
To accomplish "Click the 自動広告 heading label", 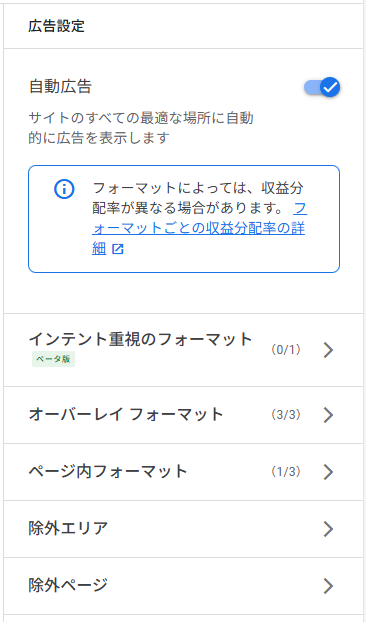I will (60, 86).
